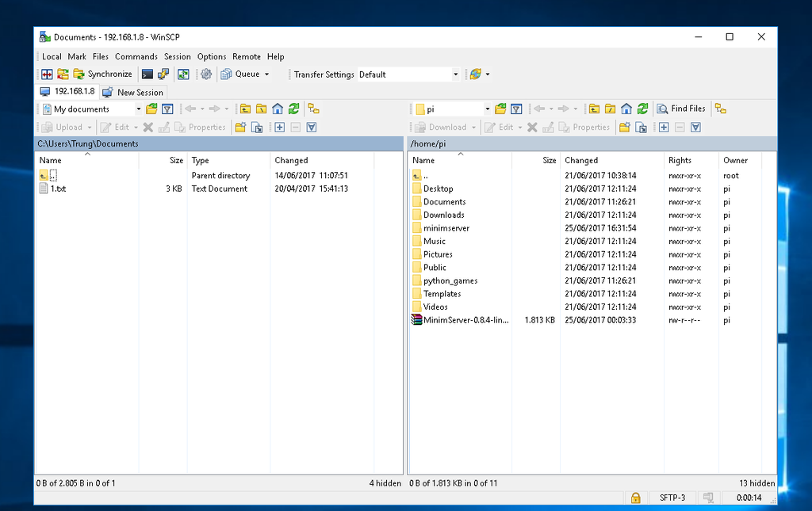Open the My documents drive dropdown
The width and height of the screenshot is (812, 511).
pos(138,109)
